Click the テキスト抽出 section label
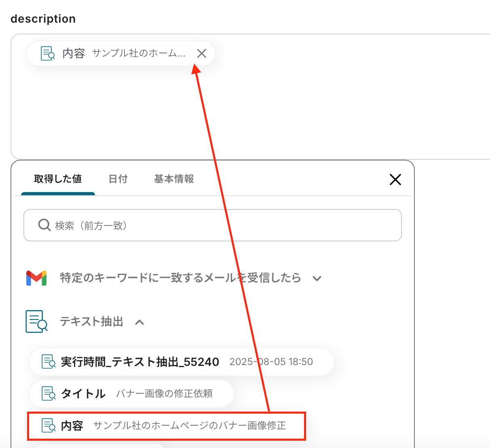 (91, 321)
